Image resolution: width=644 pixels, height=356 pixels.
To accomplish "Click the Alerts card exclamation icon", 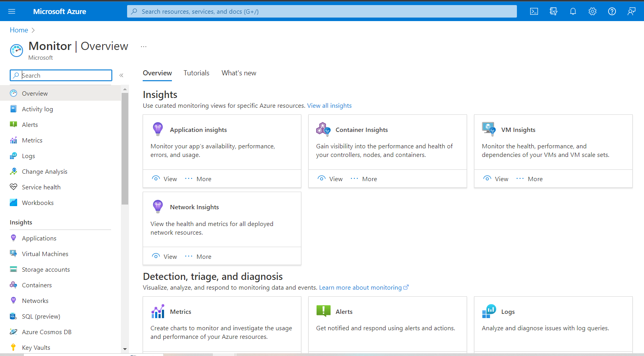I will 324,311.
